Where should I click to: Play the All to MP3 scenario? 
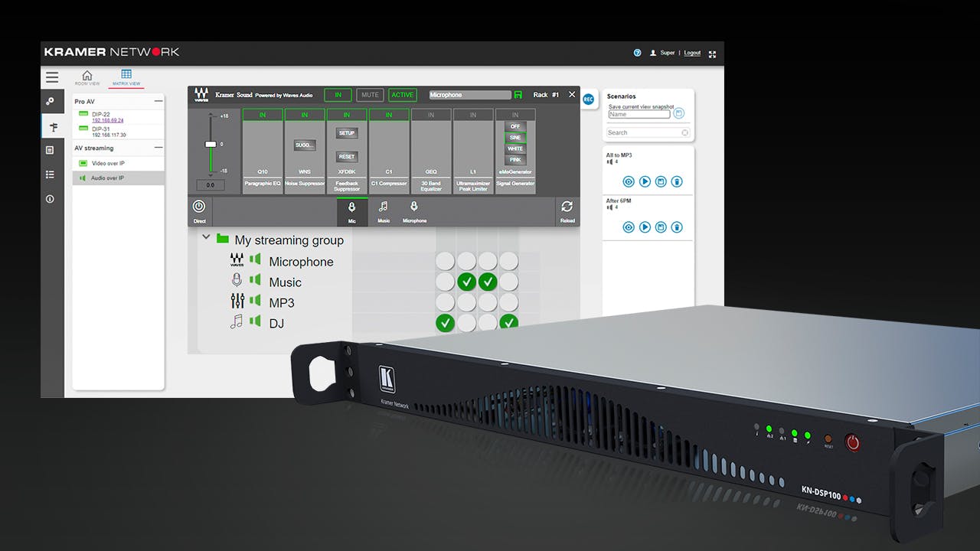[x=645, y=181]
